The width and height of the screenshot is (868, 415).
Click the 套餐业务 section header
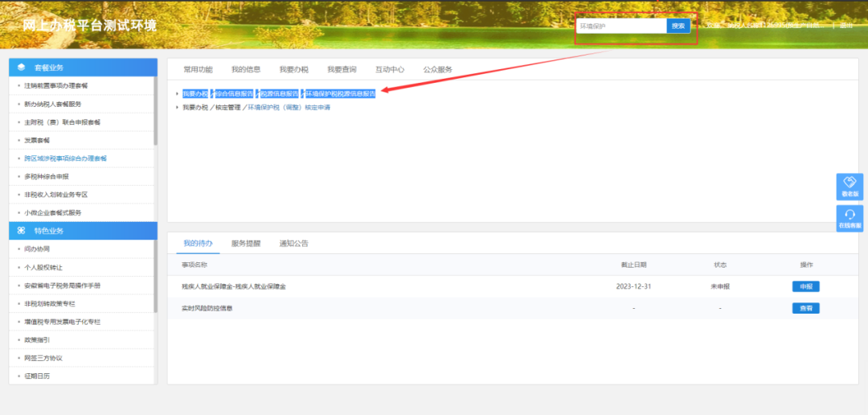click(x=83, y=68)
